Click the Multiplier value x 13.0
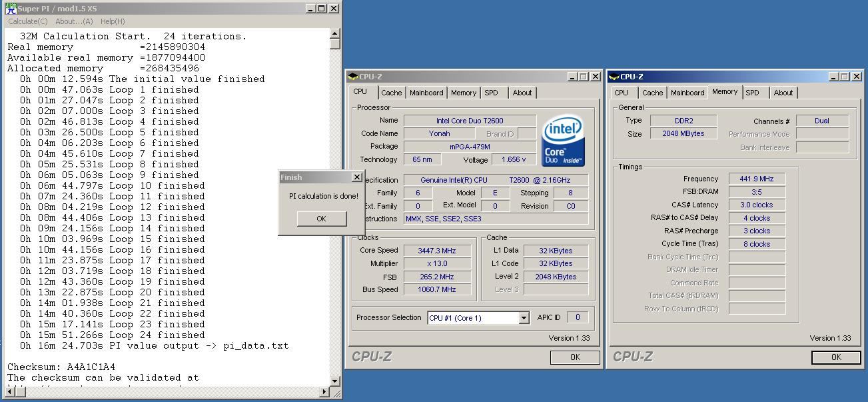Viewport: 868px width, 402px height. tap(436, 263)
